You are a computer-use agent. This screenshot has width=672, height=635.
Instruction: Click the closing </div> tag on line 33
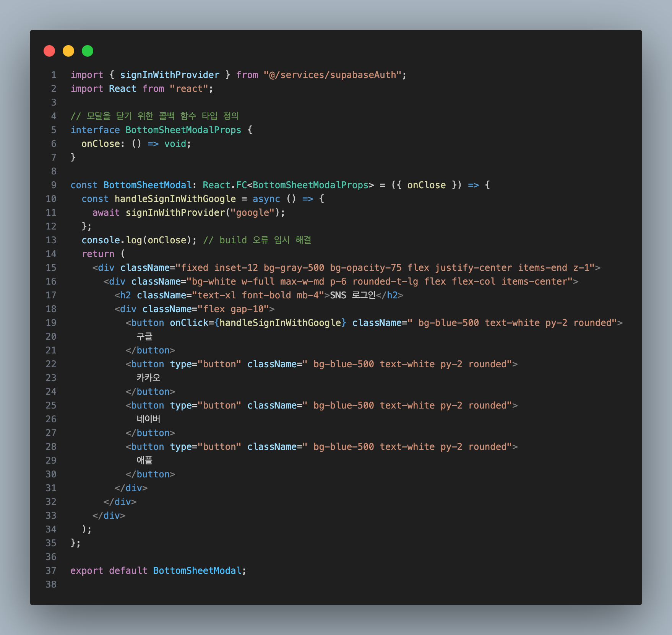click(x=109, y=516)
